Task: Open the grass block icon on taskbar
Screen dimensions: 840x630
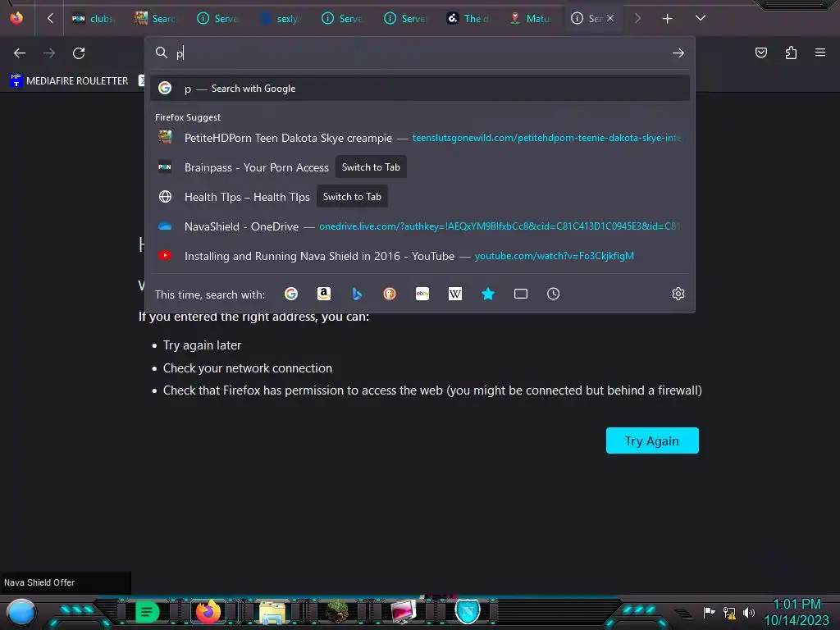Action: coord(337,611)
